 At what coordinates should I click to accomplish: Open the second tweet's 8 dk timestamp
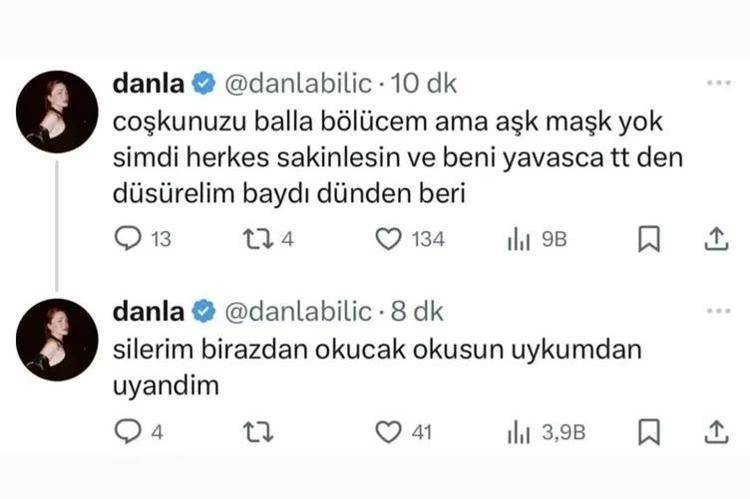pos(416,312)
